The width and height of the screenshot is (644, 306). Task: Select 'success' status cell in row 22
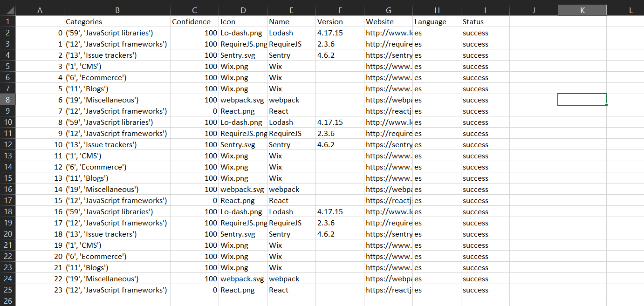[485, 256]
